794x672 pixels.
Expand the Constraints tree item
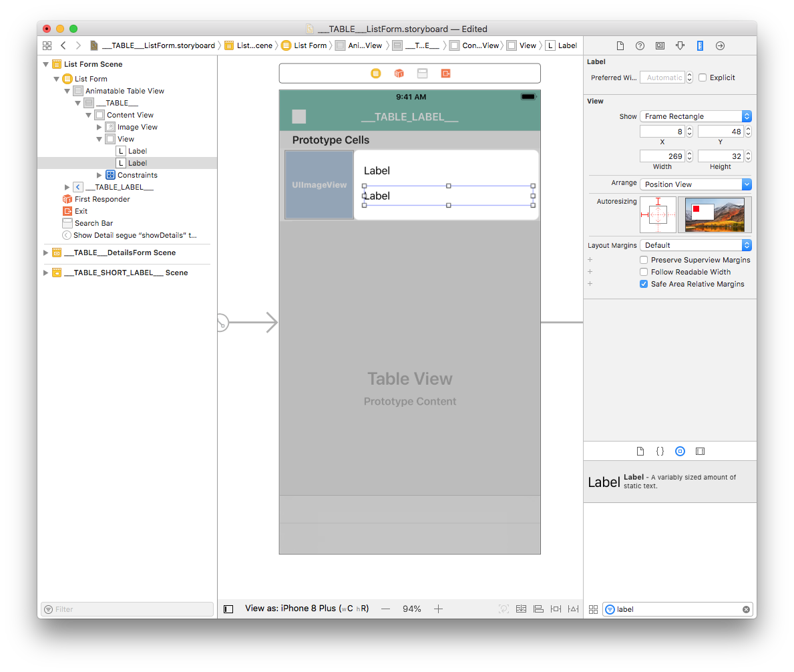[x=100, y=175]
